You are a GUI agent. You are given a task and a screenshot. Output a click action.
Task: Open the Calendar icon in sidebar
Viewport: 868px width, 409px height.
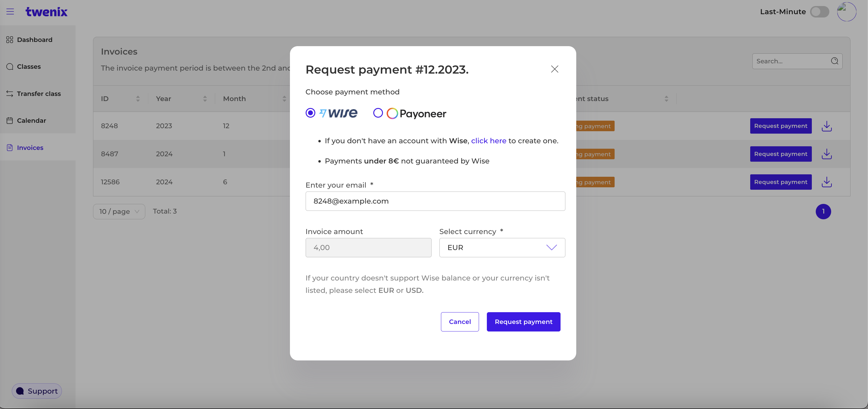point(9,120)
